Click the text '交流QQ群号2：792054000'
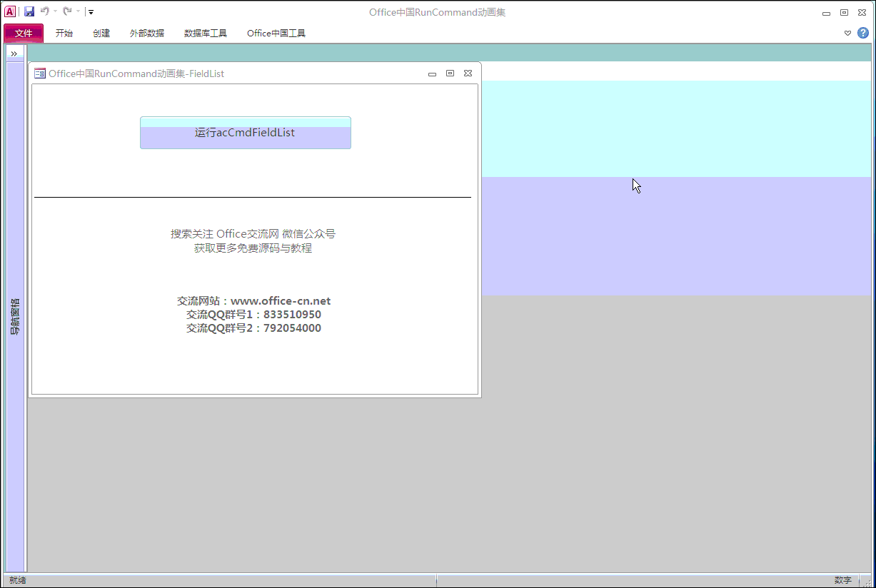The width and height of the screenshot is (876, 588). [x=253, y=328]
